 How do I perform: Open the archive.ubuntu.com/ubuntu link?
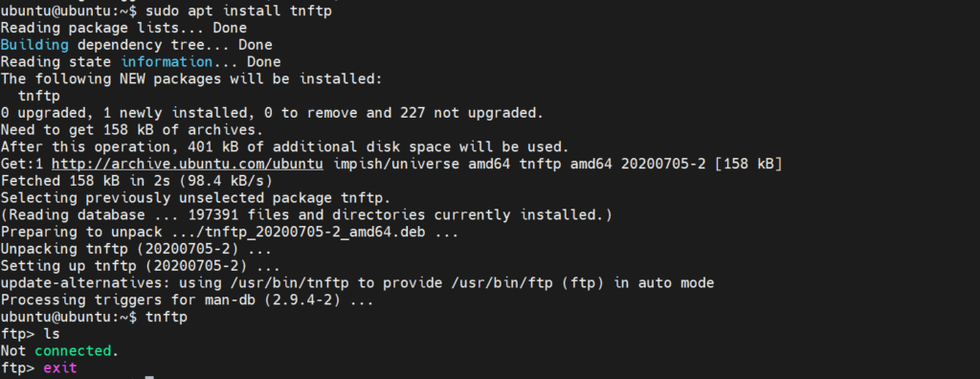(187, 164)
